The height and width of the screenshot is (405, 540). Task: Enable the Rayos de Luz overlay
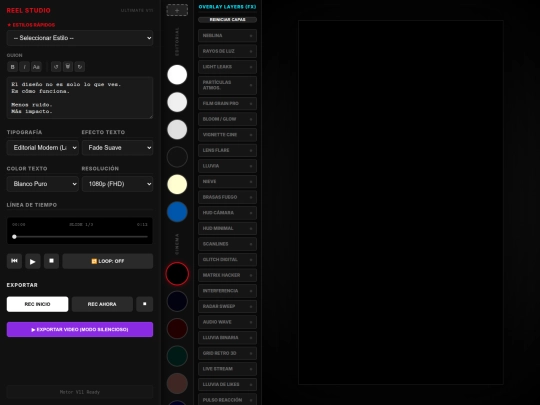click(227, 51)
